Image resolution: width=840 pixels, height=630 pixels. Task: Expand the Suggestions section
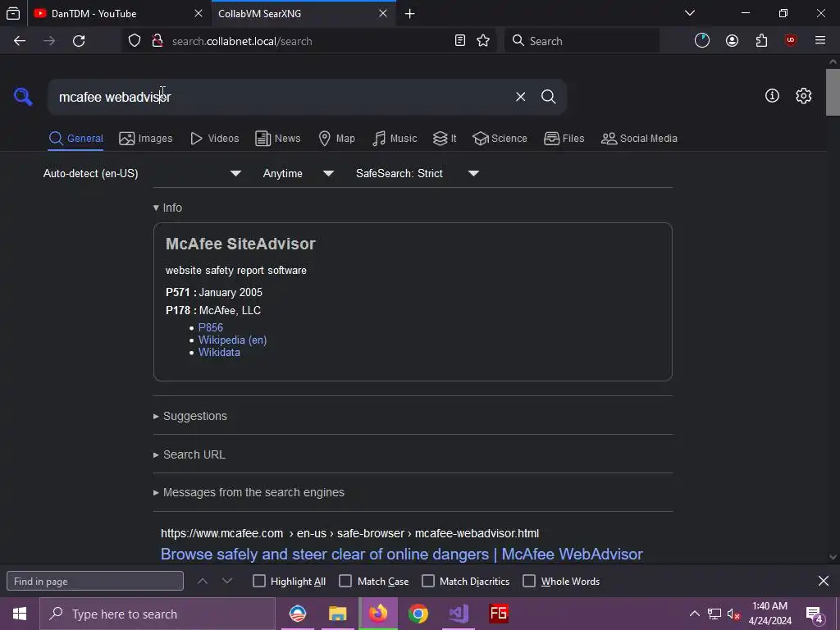[x=190, y=416]
